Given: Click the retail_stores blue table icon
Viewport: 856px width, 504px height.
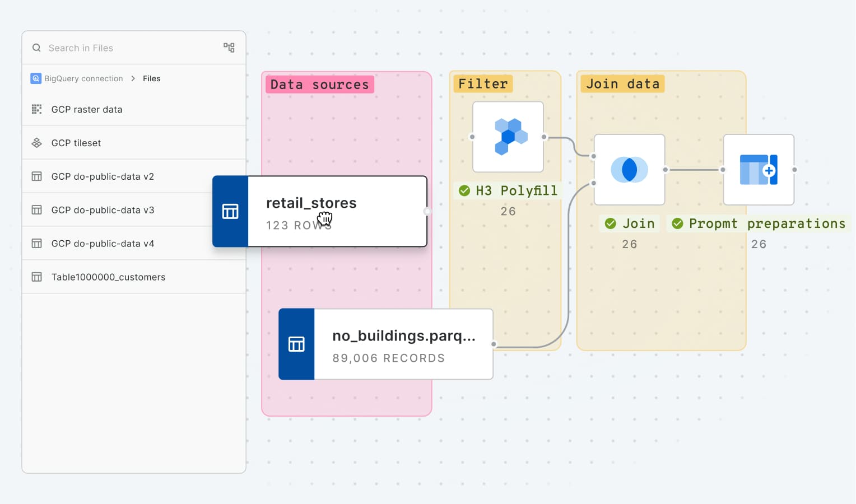Looking at the screenshot, I should pos(230,211).
